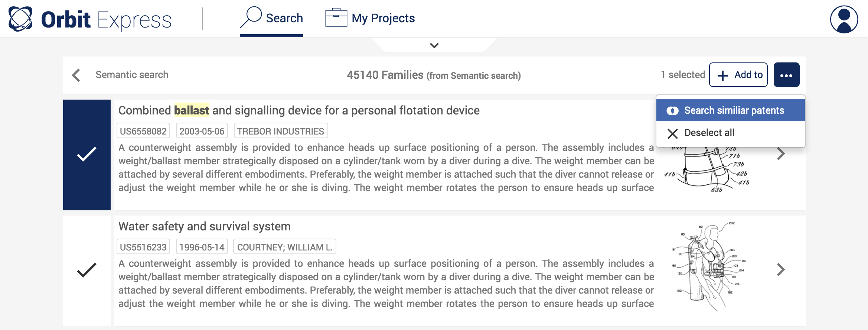Click the back arrow beside Semantic search

76,75
